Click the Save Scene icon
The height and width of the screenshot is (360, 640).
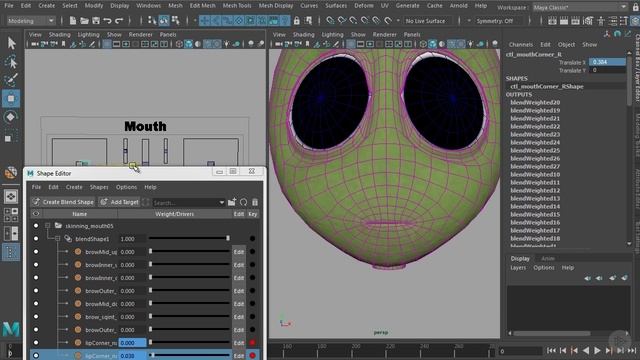(96, 20)
